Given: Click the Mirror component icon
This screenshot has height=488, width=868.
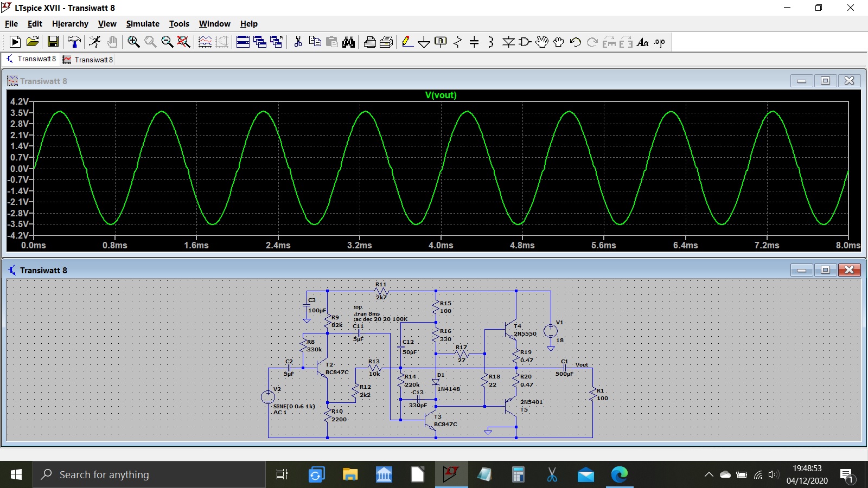Looking at the screenshot, I should 626,42.
